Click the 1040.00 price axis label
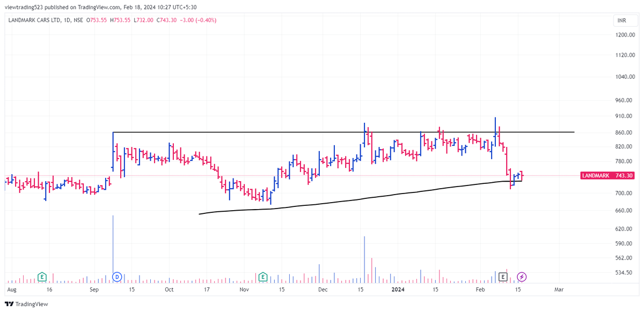 [626, 77]
